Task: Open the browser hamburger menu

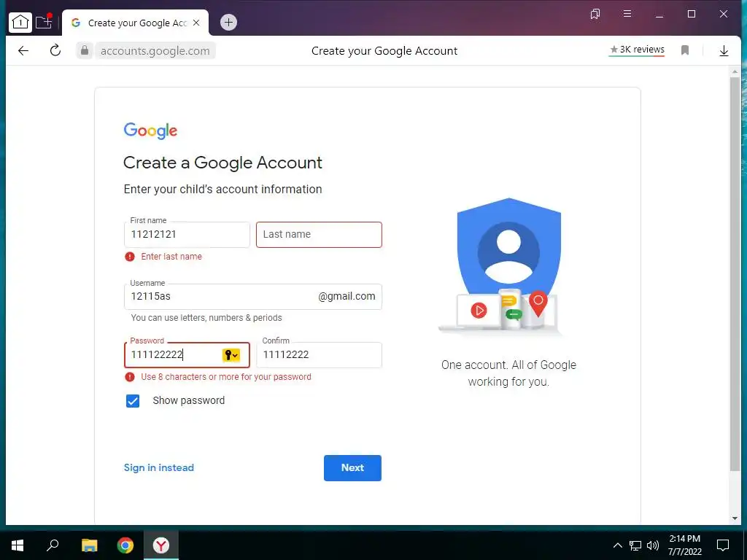Action: tap(627, 14)
